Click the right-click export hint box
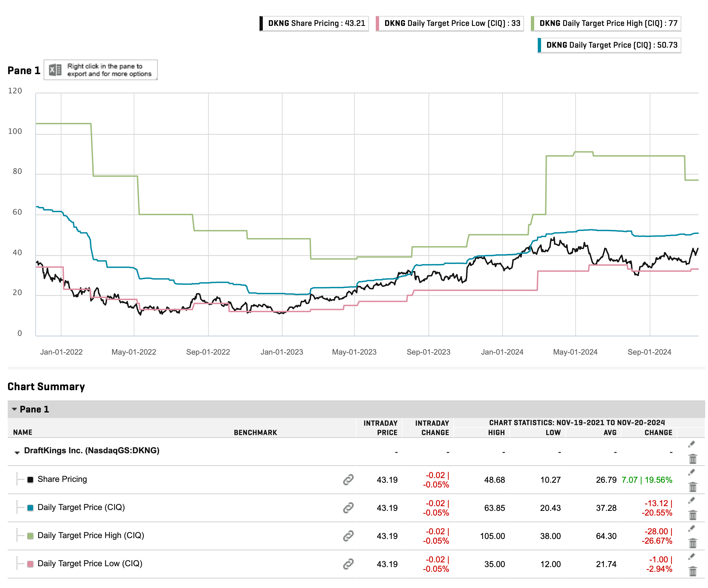The height and width of the screenshot is (588, 708). [101, 70]
